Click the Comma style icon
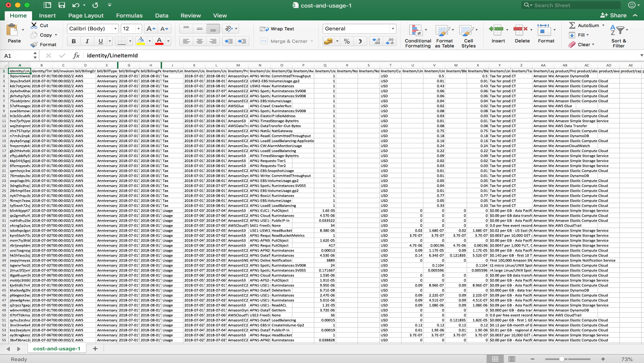The width and height of the screenshot is (644, 363). click(360, 41)
